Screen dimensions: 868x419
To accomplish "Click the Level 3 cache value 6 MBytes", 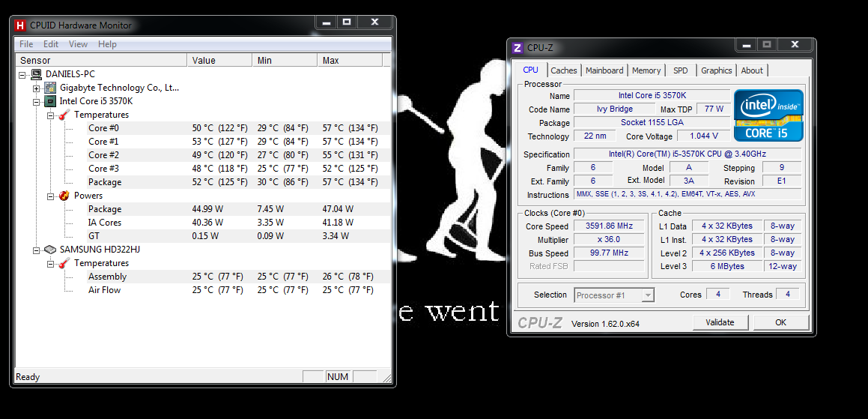I will coord(726,266).
